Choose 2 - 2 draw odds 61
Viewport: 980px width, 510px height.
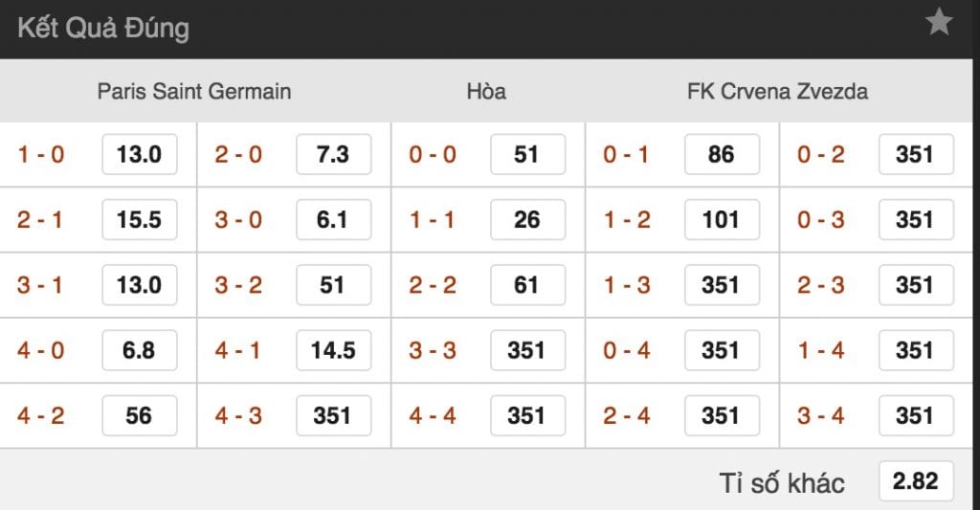[x=526, y=285]
